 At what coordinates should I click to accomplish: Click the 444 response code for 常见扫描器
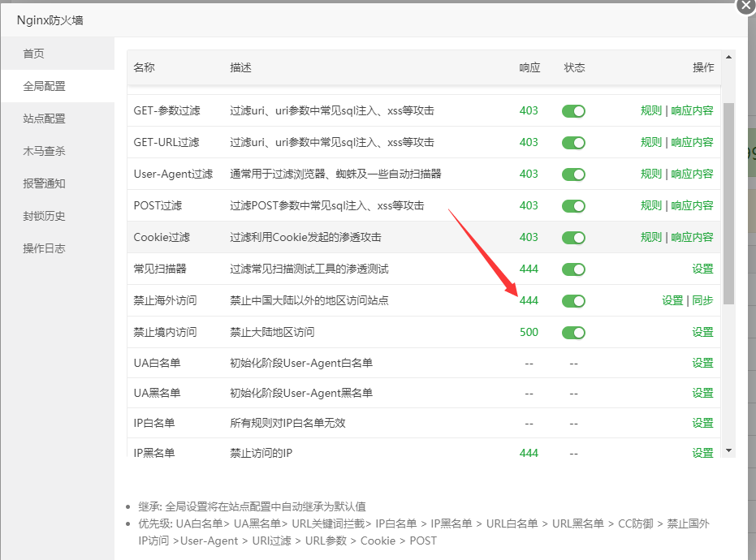tap(529, 269)
